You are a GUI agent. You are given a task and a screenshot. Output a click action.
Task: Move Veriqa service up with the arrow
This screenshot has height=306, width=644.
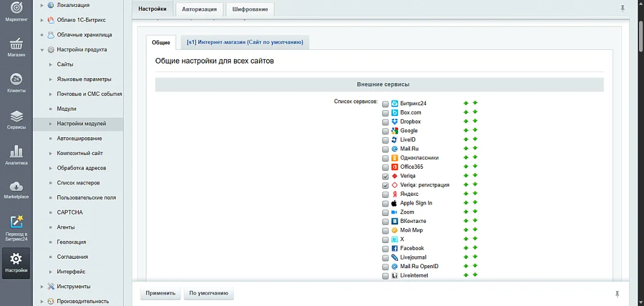466,176
